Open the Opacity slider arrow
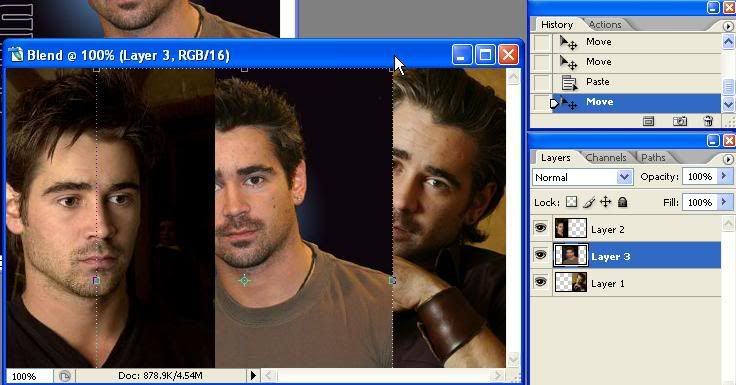This screenshot has width=736, height=385. 724,176
